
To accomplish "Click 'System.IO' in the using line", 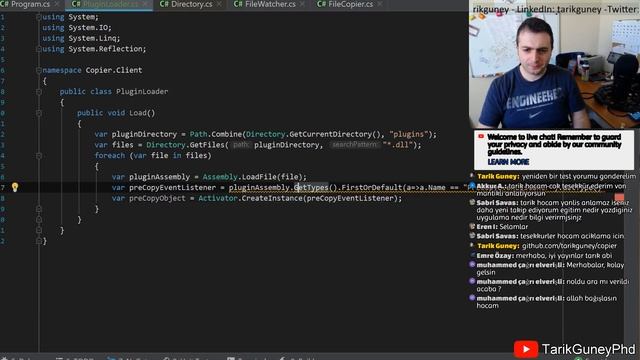I will coord(87,28).
